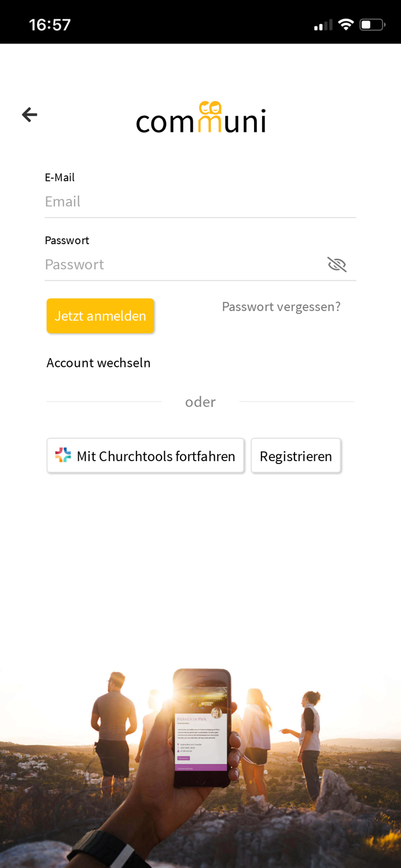Image resolution: width=401 pixels, height=868 pixels.
Task: Click the Registrieren button
Action: [x=296, y=455]
